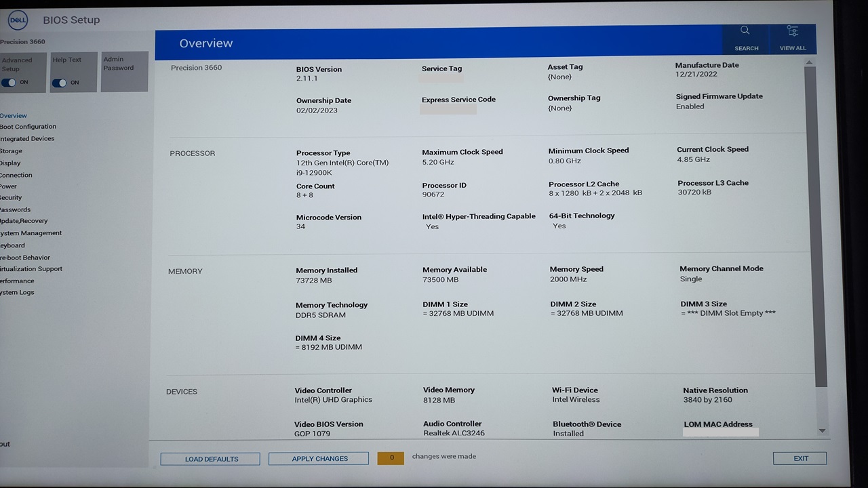This screenshot has height=488, width=868.
Task: Click the Dell logo
Action: pos(17,20)
